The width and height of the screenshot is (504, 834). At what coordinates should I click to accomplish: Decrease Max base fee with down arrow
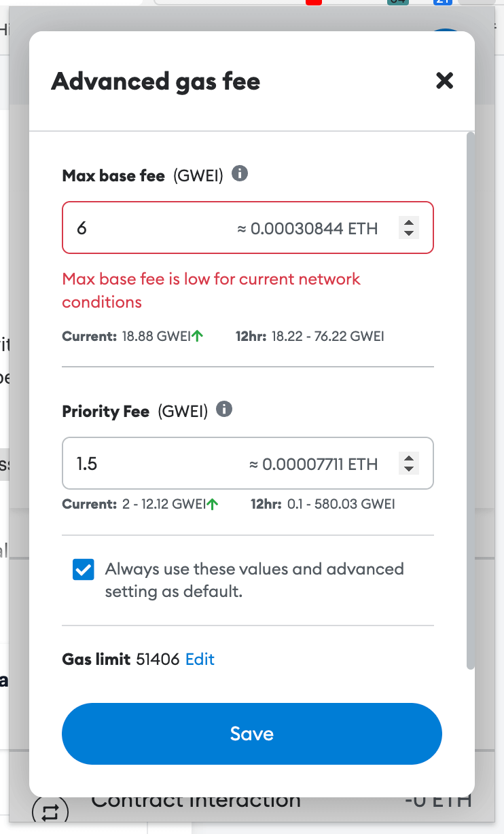(x=408, y=233)
